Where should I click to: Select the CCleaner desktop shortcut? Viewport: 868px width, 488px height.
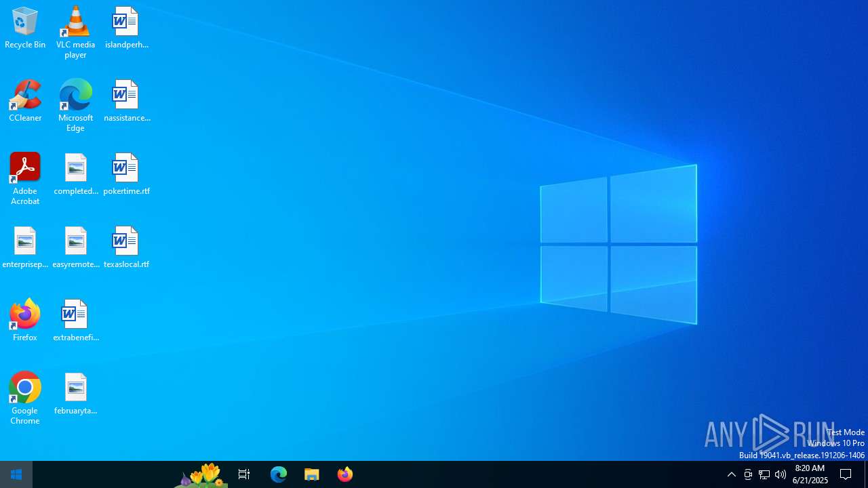[x=25, y=101]
